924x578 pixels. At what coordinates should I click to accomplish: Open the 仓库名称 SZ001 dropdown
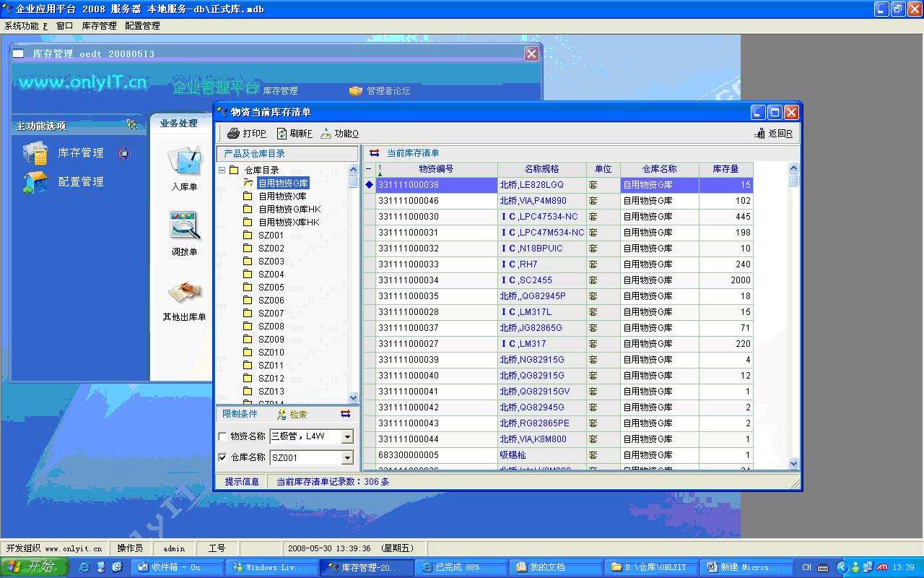(347, 458)
